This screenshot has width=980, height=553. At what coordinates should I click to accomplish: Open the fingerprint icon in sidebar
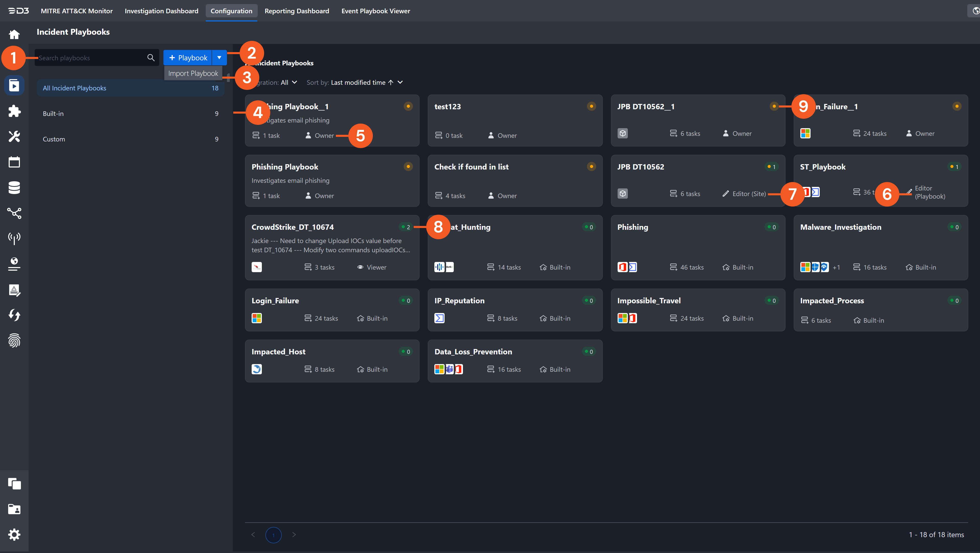click(14, 341)
